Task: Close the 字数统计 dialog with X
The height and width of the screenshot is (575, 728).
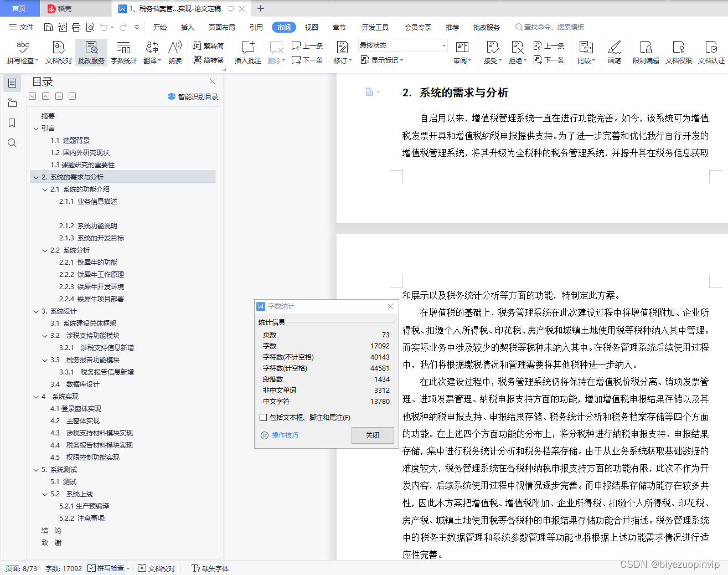Action: point(390,306)
